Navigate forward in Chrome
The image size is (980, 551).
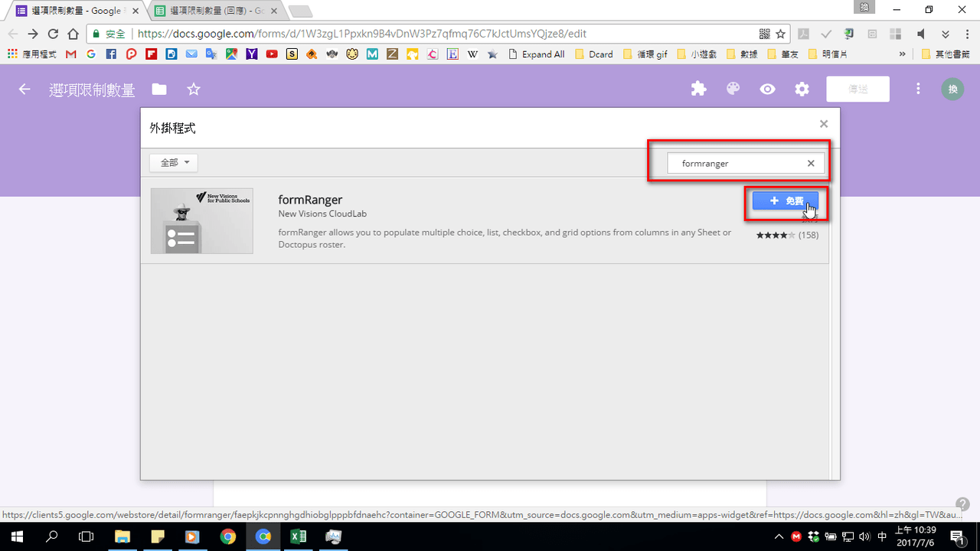pos(33,34)
